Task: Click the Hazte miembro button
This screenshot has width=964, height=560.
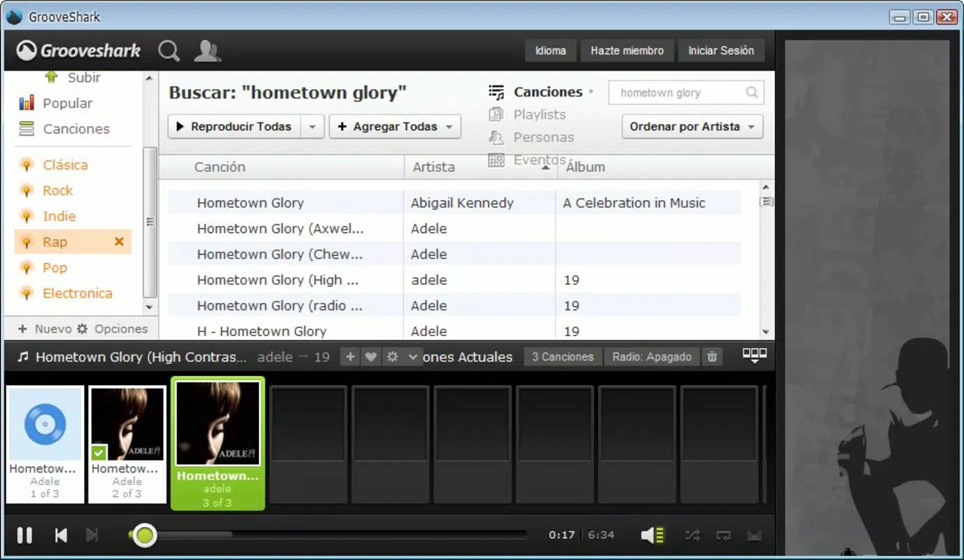Action: 627,50
